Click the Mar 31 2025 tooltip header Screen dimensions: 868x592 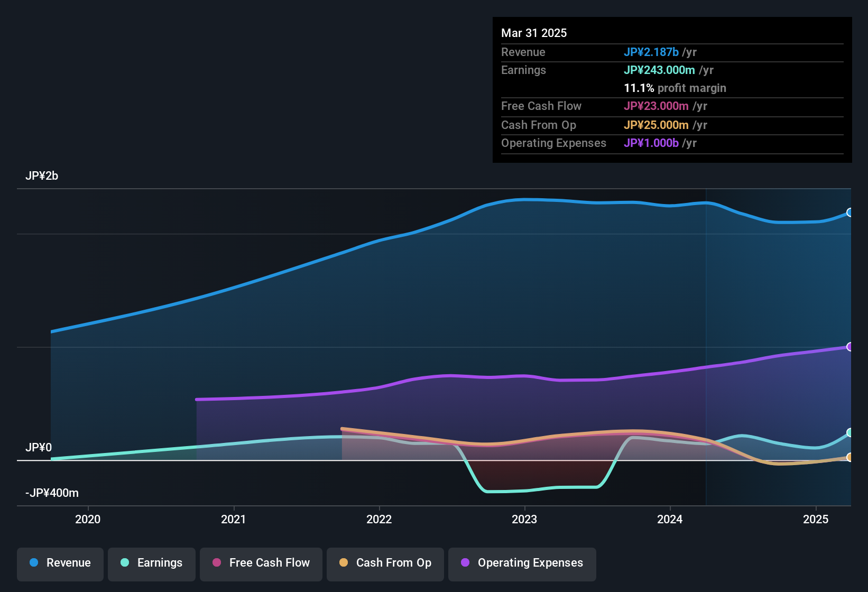pyautogui.click(x=534, y=33)
